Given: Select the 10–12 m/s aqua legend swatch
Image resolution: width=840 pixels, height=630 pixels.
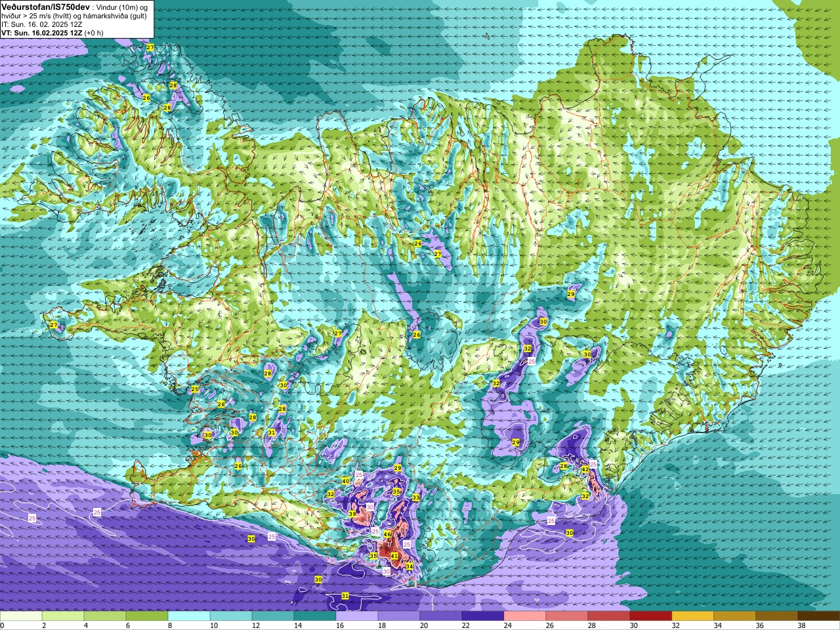Looking at the screenshot, I should tap(231, 616).
